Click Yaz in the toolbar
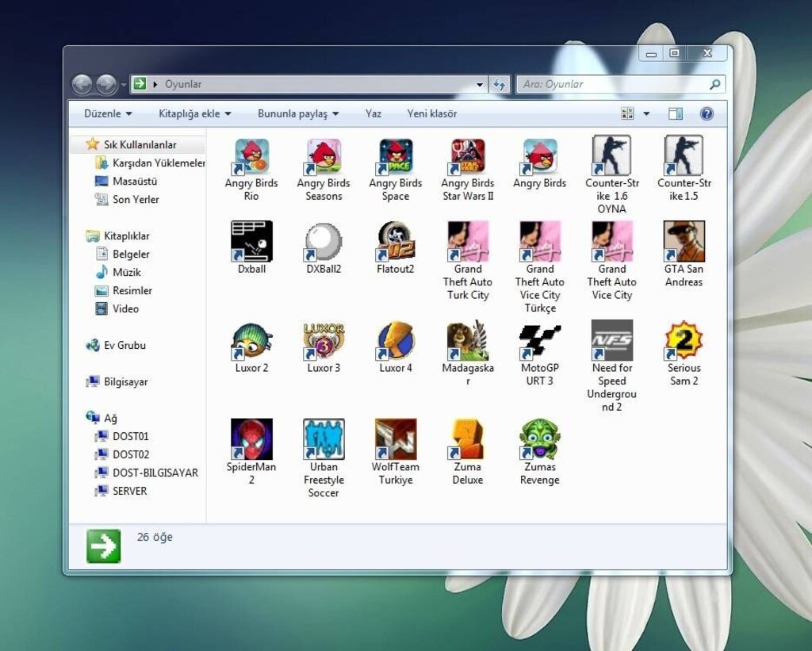This screenshot has width=812, height=651. 373,113
